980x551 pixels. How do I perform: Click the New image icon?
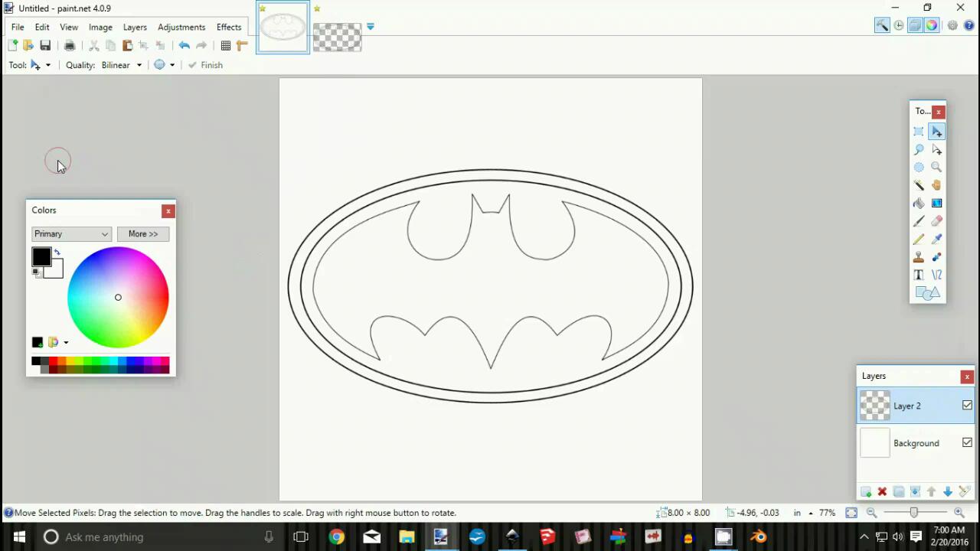12,46
